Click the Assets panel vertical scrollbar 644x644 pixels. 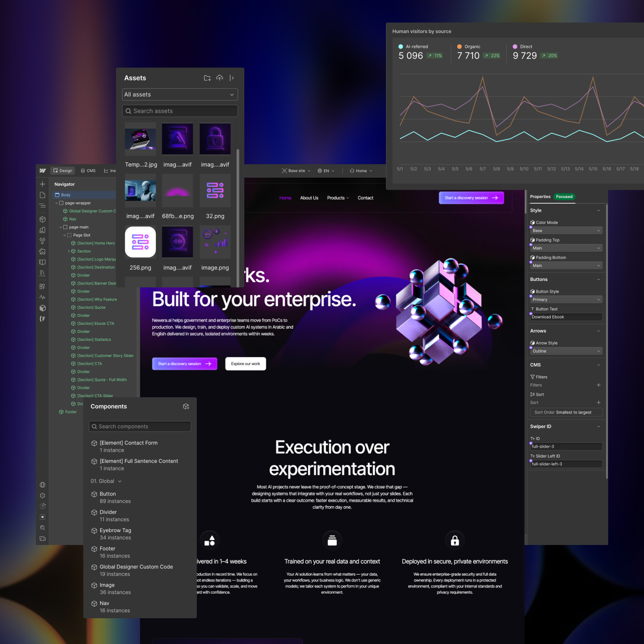pyautogui.click(x=238, y=217)
